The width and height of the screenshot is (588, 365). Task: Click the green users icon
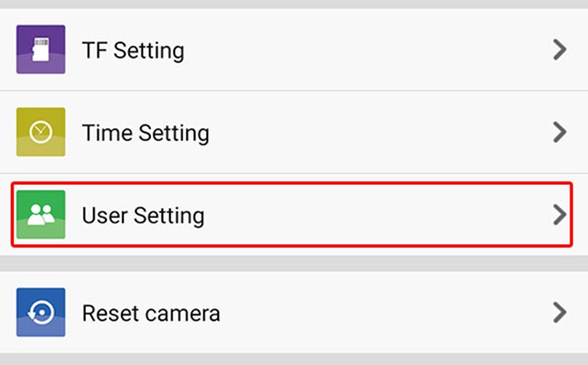pyautogui.click(x=40, y=214)
